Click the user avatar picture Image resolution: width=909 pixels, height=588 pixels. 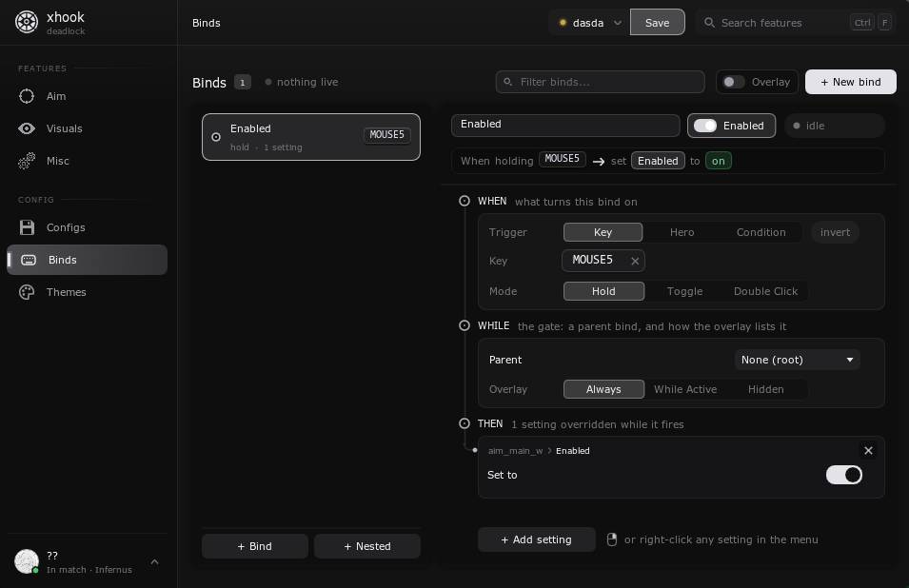(x=27, y=561)
